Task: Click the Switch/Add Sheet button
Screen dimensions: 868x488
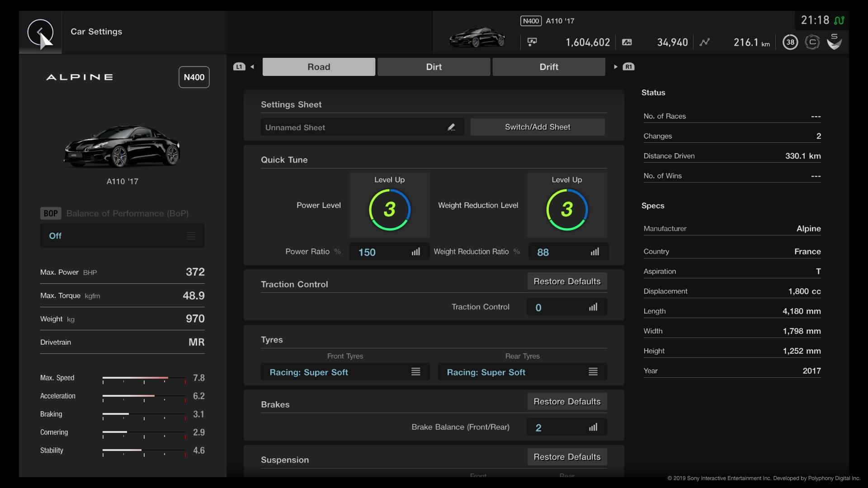Action: (x=538, y=127)
